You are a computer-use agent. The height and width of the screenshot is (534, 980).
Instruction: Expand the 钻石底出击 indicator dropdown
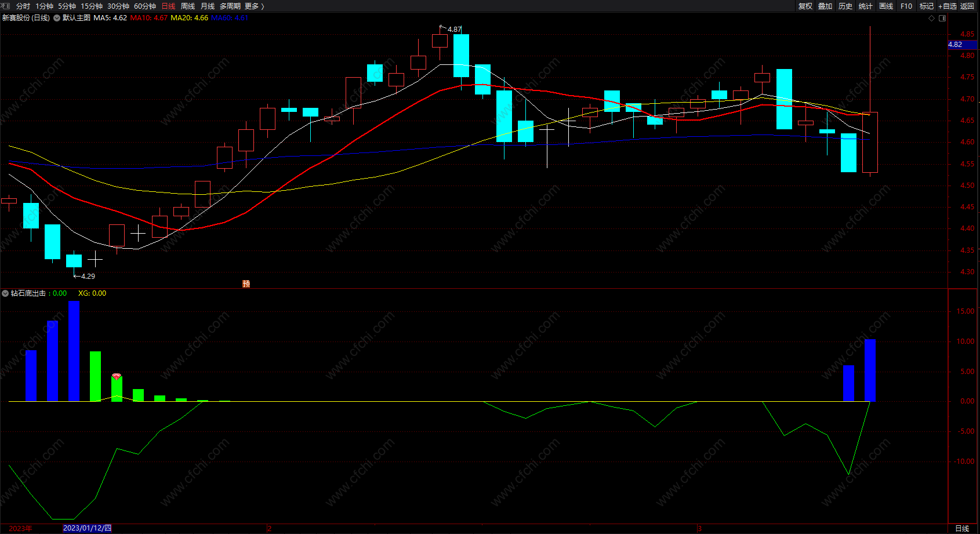[5, 293]
